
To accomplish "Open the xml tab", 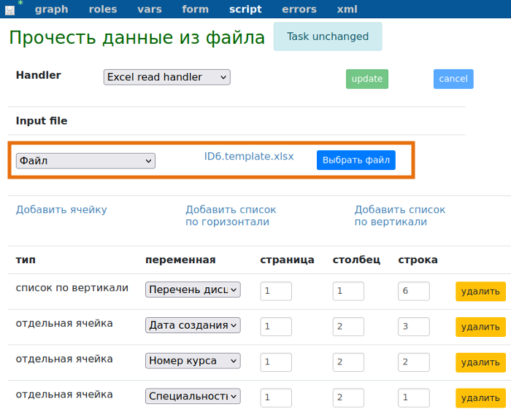I will pos(347,9).
